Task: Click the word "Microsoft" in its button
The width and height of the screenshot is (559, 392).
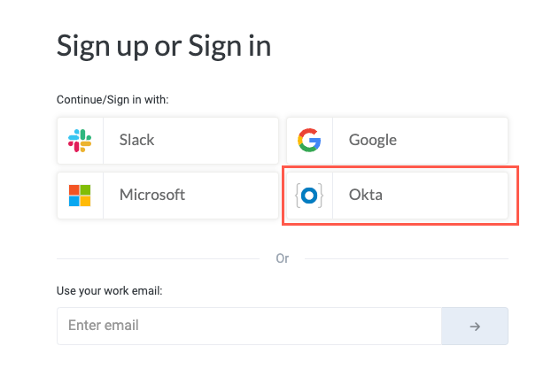Action: pyautogui.click(x=152, y=195)
